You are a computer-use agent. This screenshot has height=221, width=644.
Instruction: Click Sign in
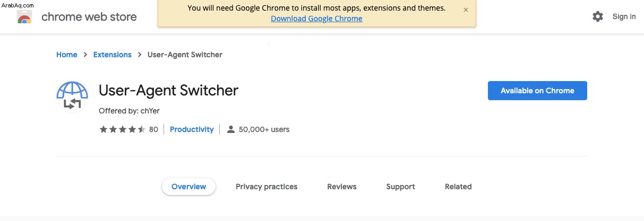(x=624, y=16)
